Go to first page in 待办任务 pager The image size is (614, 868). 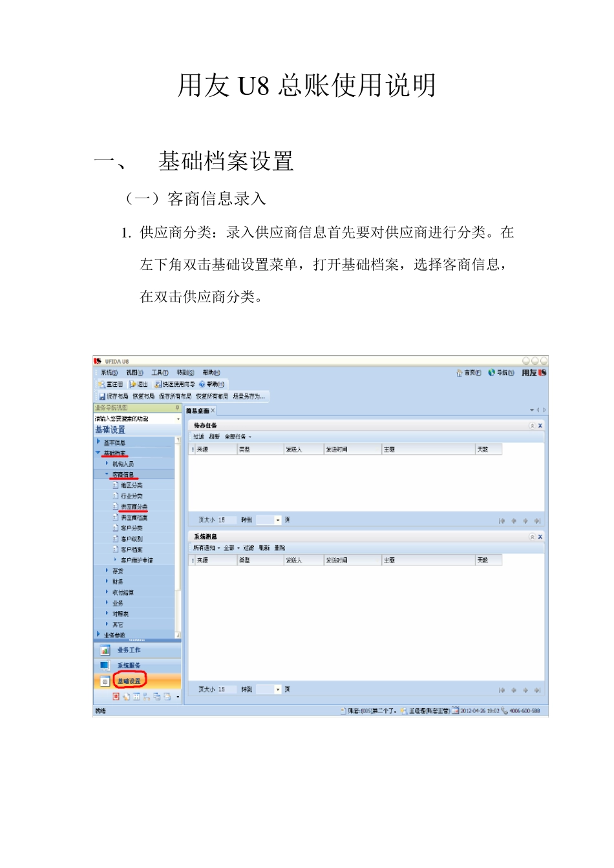pos(502,521)
